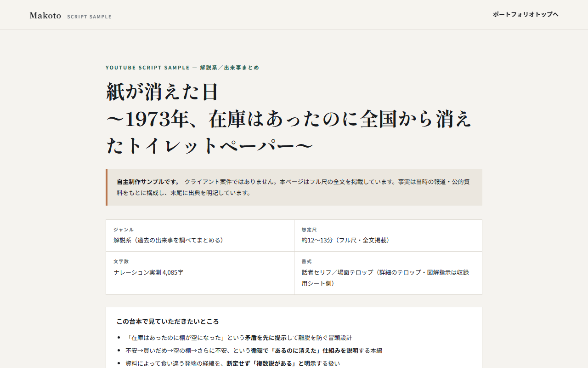Screen dimensions: 588x368
Task: Click the value 約12〜13分（フル尺・全文掲載）
Action: pyautogui.click(x=345, y=240)
